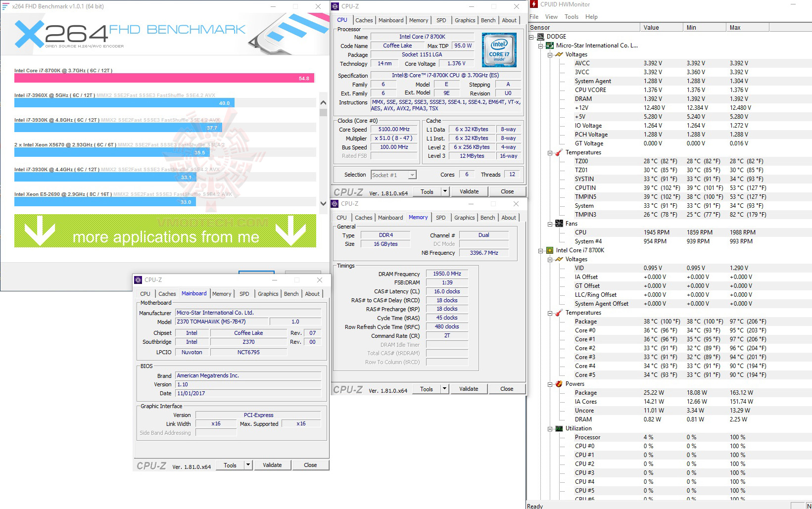Open the SPD tab in CPU-Z Memory window
812x509 pixels.
pos(441,218)
